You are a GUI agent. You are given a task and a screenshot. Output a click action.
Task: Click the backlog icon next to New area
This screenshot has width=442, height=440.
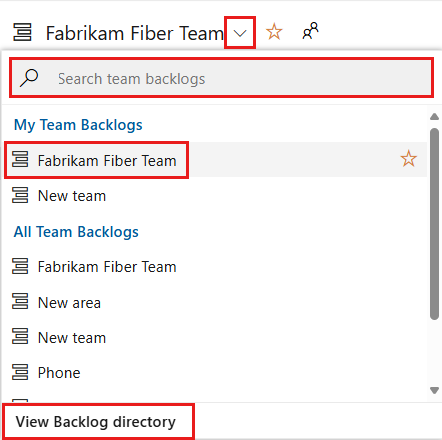(20, 301)
